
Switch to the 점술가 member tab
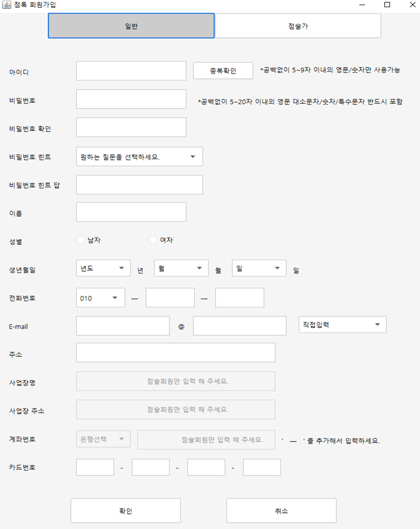tap(298, 26)
